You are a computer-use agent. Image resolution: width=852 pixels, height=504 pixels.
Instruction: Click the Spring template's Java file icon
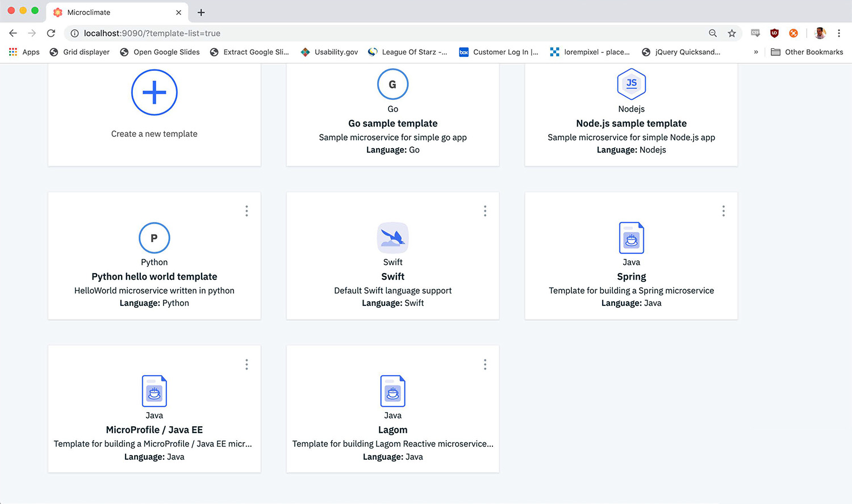[x=631, y=238]
